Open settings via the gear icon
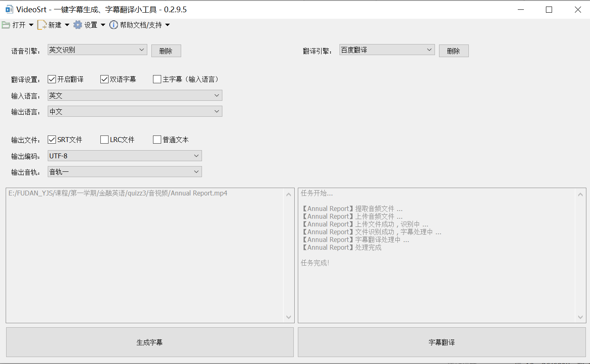This screenshot has height=364, width=590. (78, 24)
